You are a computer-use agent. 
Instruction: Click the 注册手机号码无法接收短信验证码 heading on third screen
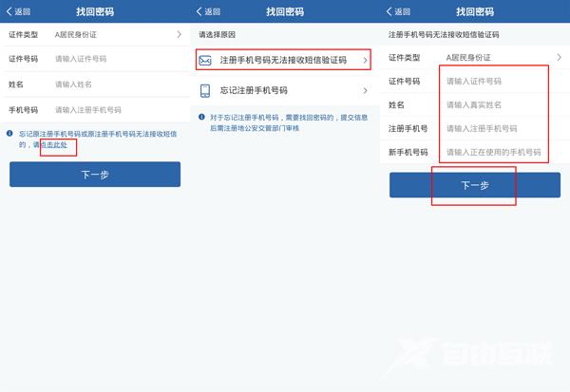coord(444,34)
